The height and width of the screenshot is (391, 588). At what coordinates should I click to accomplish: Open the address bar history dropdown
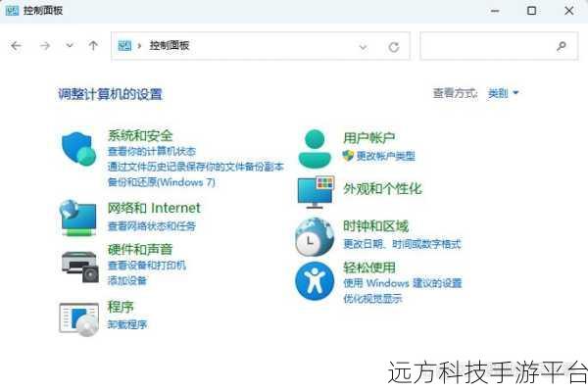click(x=363, y=47)
